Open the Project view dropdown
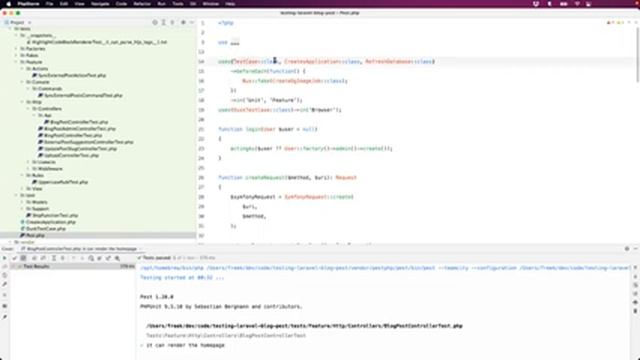The image size is (640, 360). (18, 22)
